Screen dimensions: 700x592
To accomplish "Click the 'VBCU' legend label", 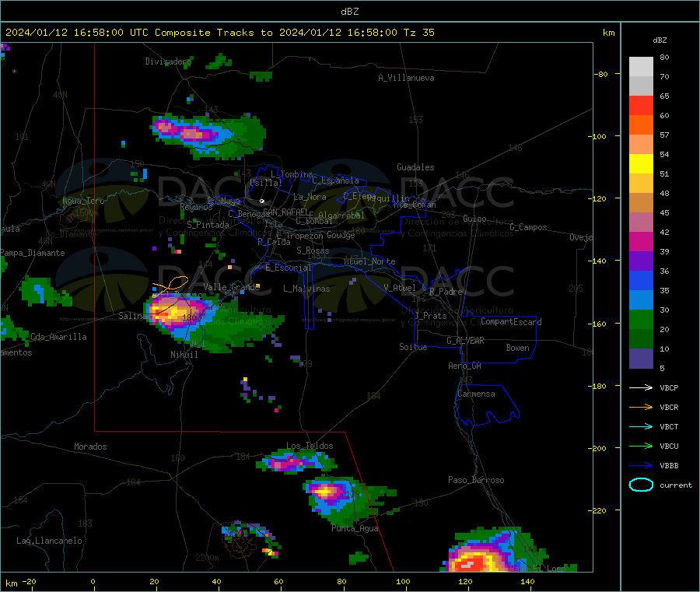I will (x=669, y=446).
